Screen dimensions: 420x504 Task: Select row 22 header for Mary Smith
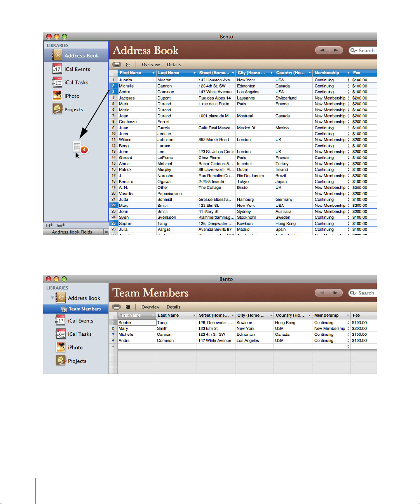(113, 206)
